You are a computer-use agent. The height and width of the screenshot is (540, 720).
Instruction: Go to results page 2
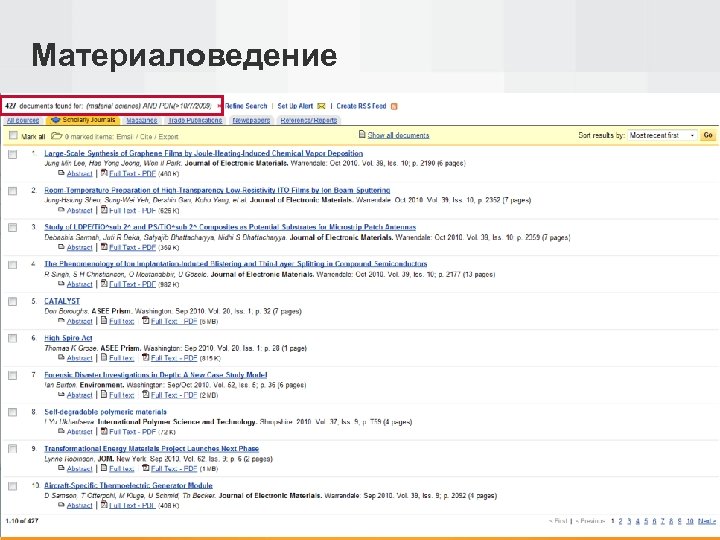tap(620, 521)
